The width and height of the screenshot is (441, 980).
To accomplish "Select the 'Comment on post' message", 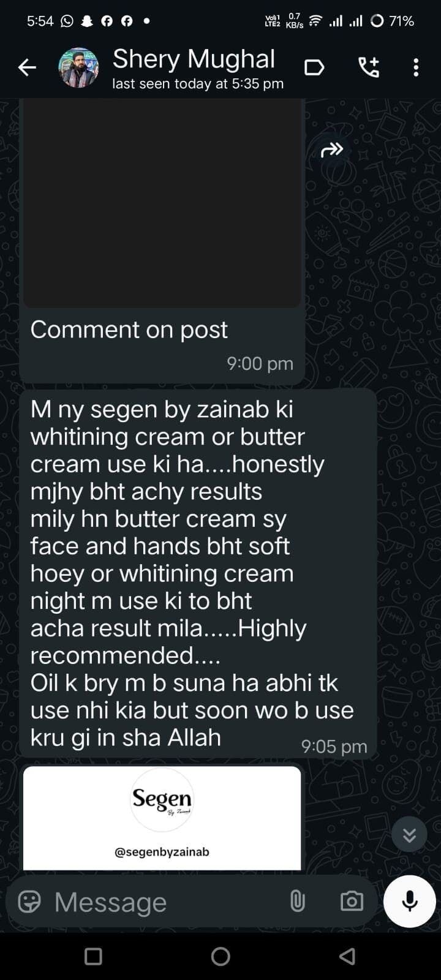I will 129,330.
